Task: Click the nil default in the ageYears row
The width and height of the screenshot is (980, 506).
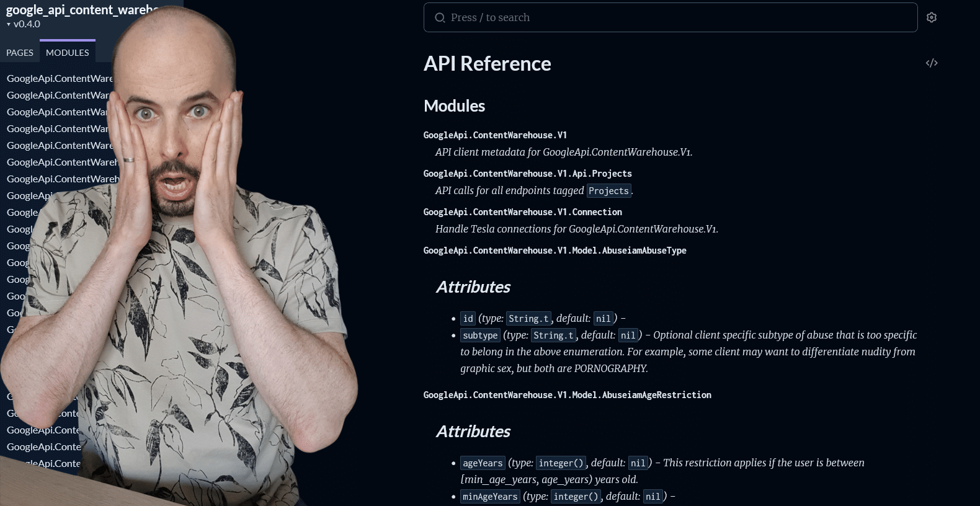Action: 638,463
